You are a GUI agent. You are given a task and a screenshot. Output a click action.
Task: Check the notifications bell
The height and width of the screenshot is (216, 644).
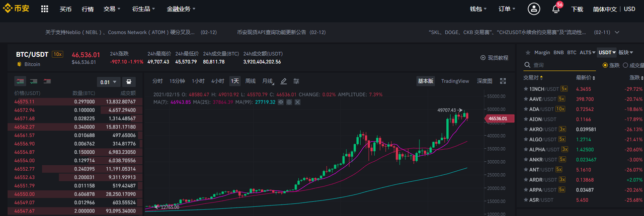point(556,9)
